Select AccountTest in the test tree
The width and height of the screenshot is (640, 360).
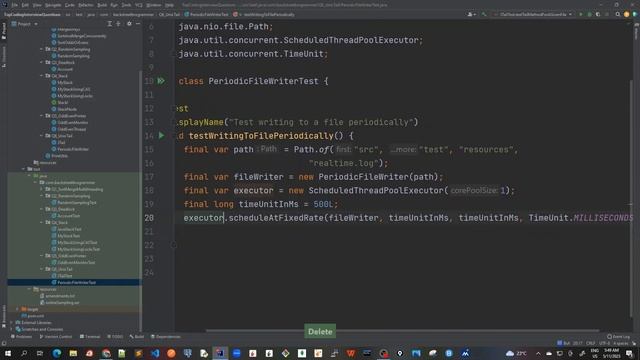66,216
